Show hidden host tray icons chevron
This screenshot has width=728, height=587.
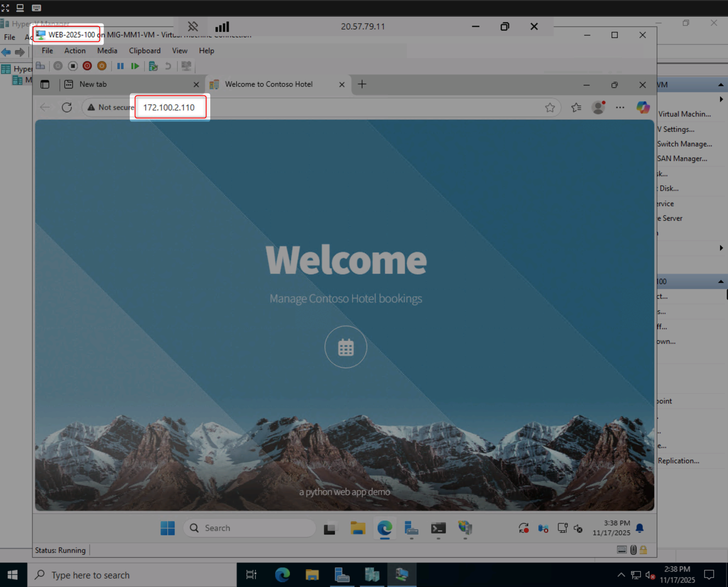pos(621,575)
